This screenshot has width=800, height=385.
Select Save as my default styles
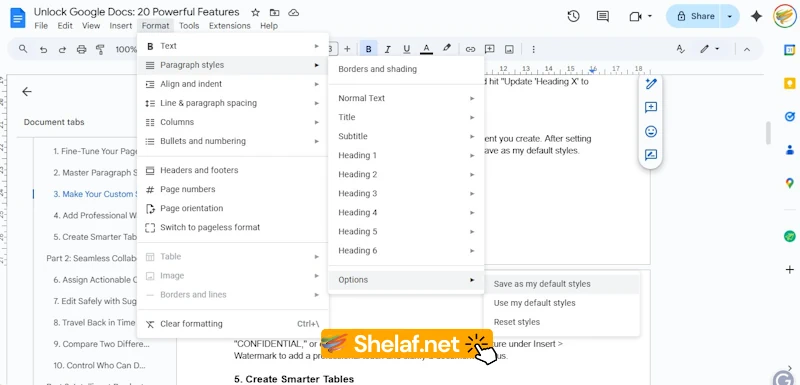click(561, 284)
